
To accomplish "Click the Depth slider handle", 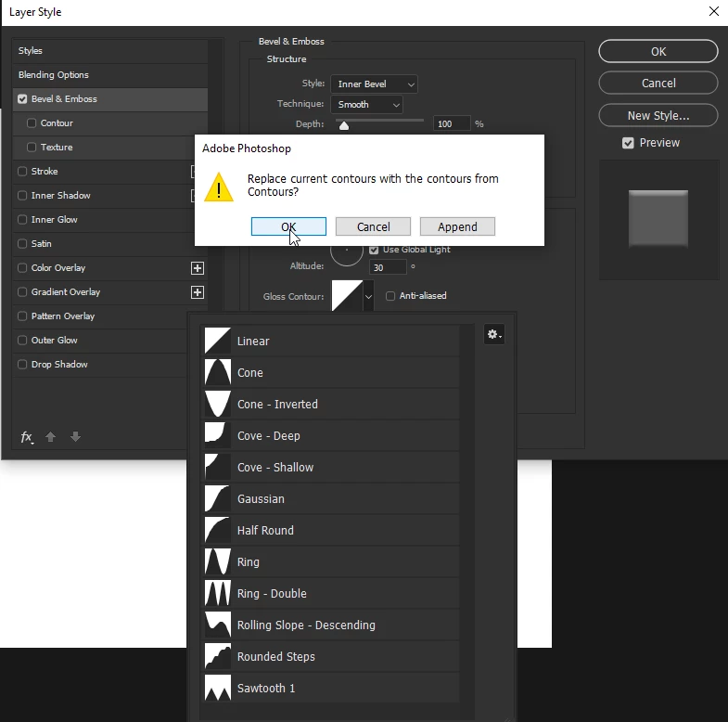I will coord(343,126).
